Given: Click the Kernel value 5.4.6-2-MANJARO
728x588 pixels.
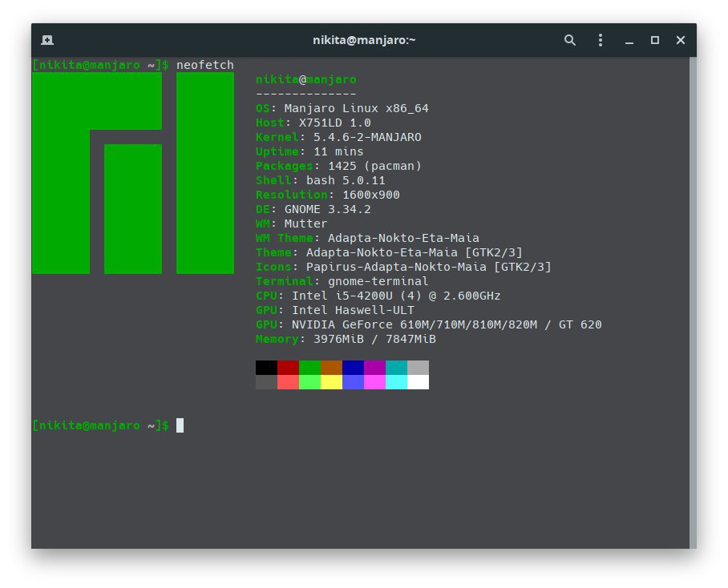Looking at the screenshot, I should tap(367, 137).
